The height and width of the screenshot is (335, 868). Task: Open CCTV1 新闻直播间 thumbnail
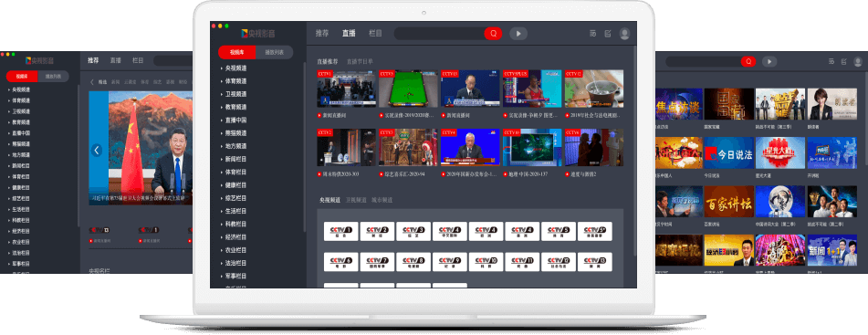click(x=346, y=89)
